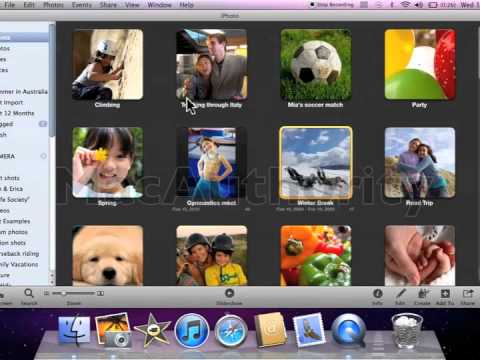The width and height of the screenshot is (480, 360).
Task: Click the Wi-Fi status icon
Action: pos(405,5)
